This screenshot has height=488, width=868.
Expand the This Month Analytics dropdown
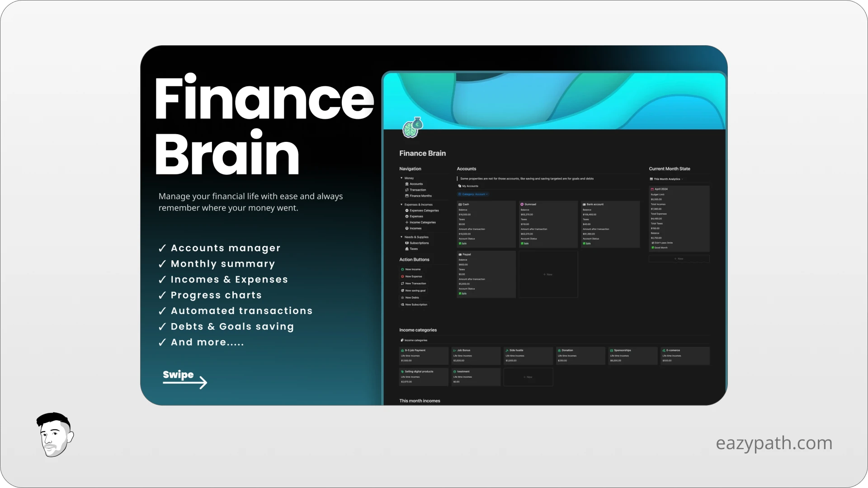point(683,179)
